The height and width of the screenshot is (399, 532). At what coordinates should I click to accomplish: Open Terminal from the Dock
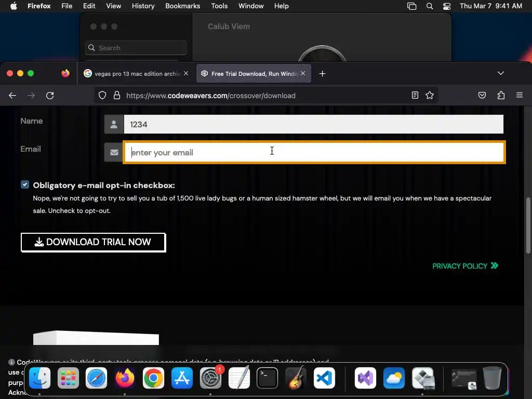point(268,378)
